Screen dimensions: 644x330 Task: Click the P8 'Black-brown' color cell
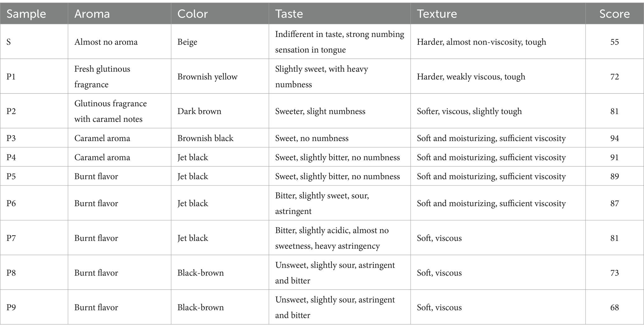201,273
